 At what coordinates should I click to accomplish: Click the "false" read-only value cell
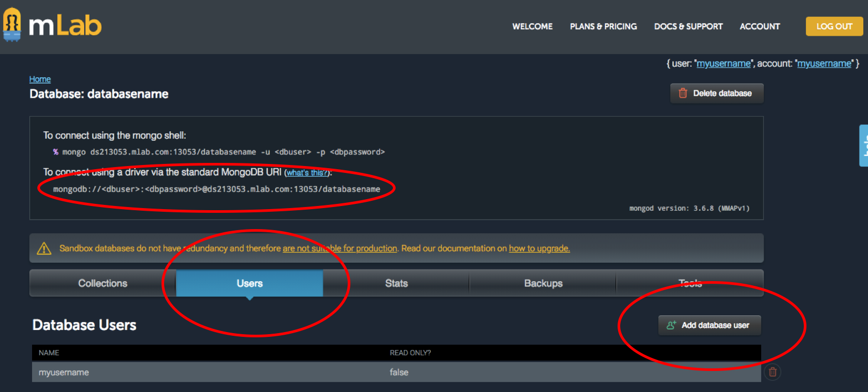pos(399,372)
